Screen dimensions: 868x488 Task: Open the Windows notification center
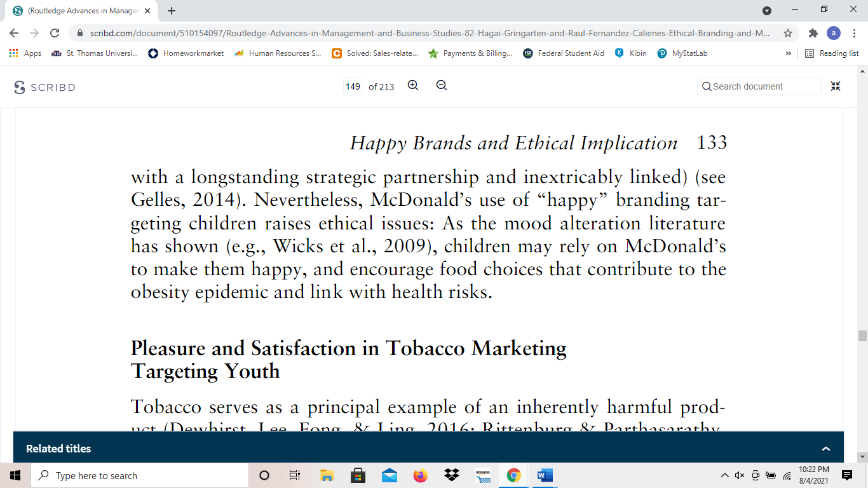[847, 475]
